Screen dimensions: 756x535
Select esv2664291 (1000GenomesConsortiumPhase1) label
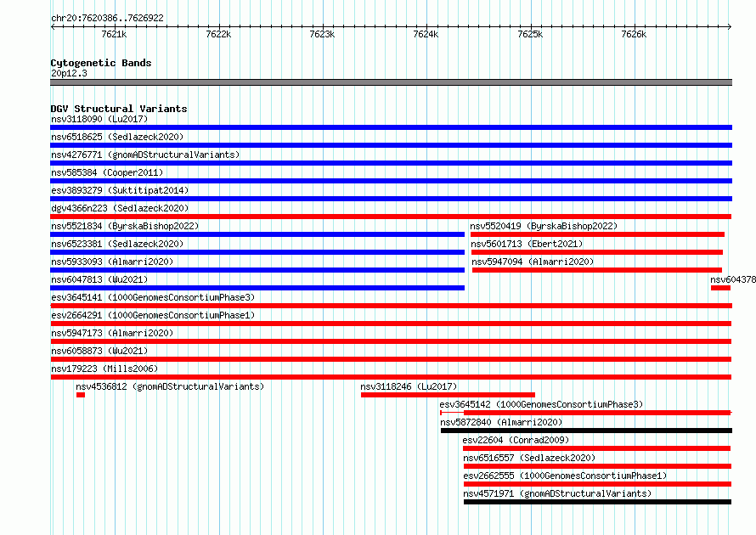pos(153,315)
